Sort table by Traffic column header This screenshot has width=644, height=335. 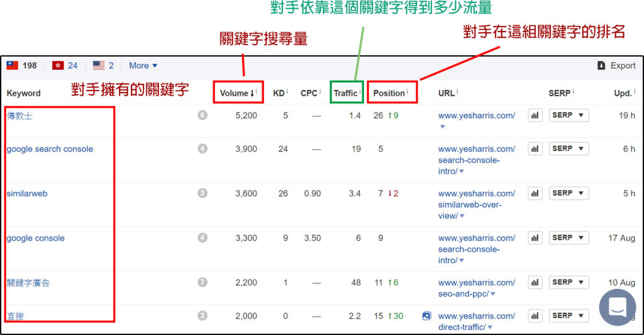(x=345, y=93)
